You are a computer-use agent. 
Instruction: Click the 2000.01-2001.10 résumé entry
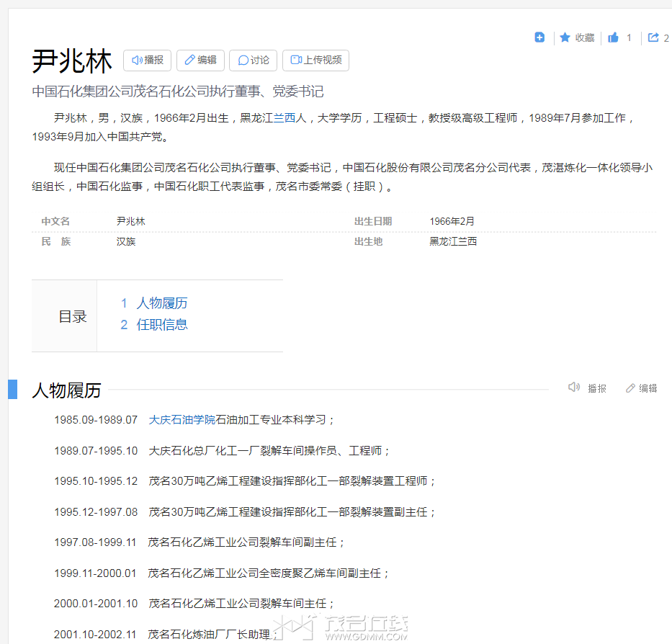pyautogui.click(x=194, y=604)
